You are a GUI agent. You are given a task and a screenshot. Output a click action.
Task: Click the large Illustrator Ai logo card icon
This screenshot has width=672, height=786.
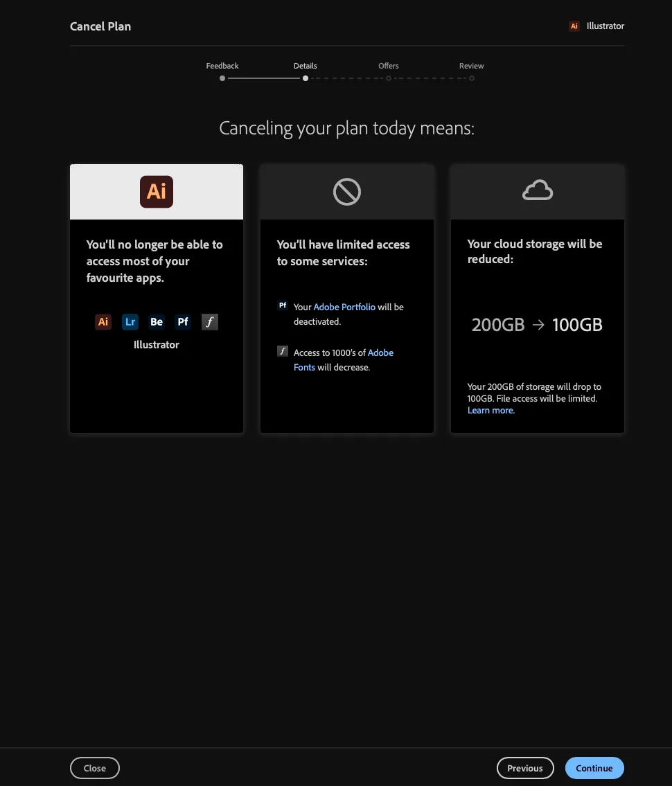(157, 192)
